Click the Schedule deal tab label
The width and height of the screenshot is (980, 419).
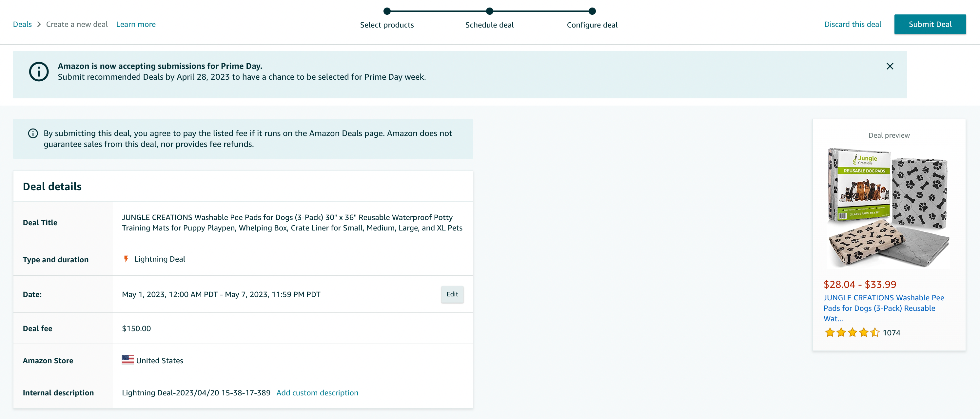pos(489,25)
